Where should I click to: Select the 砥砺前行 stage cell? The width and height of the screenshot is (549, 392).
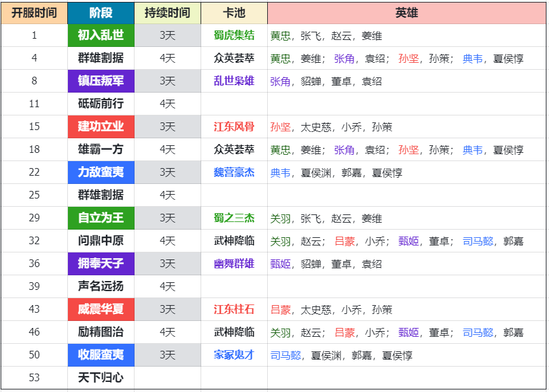click(101, 103)
